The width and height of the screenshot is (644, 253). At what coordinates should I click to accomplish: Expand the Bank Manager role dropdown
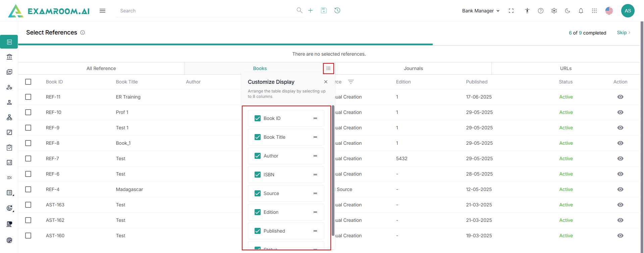pos(481,11)
